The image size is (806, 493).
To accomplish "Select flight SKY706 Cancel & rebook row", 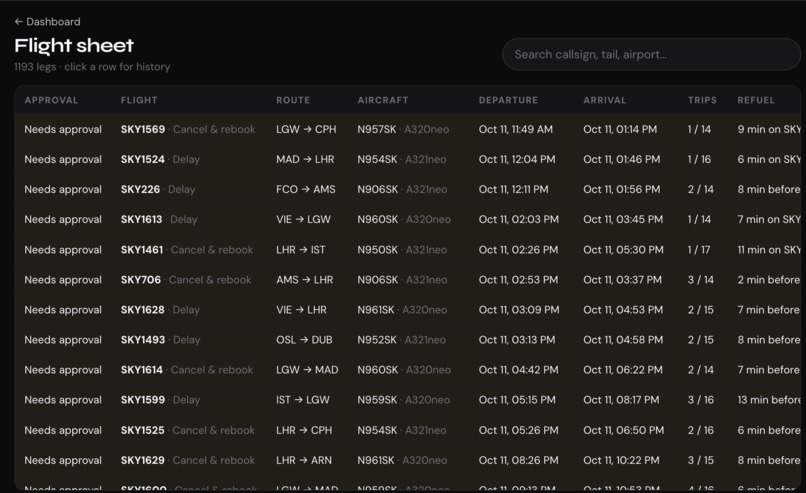I will (408, 280).
